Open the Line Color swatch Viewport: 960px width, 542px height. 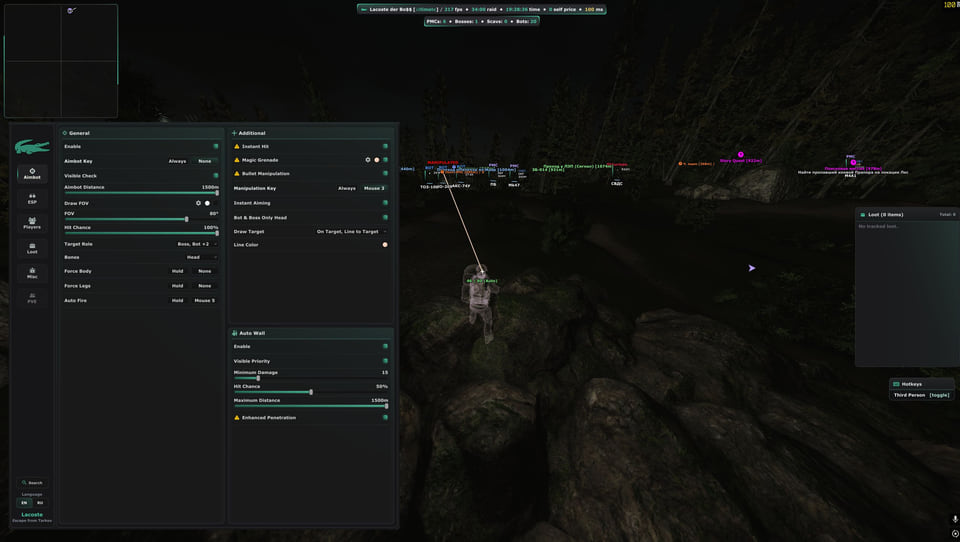(385, 244)
